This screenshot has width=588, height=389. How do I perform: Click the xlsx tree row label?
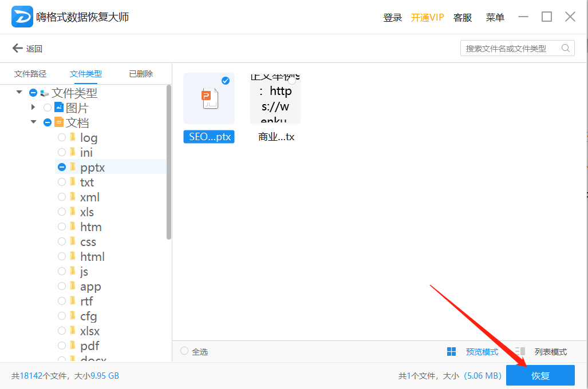point(90,331)
